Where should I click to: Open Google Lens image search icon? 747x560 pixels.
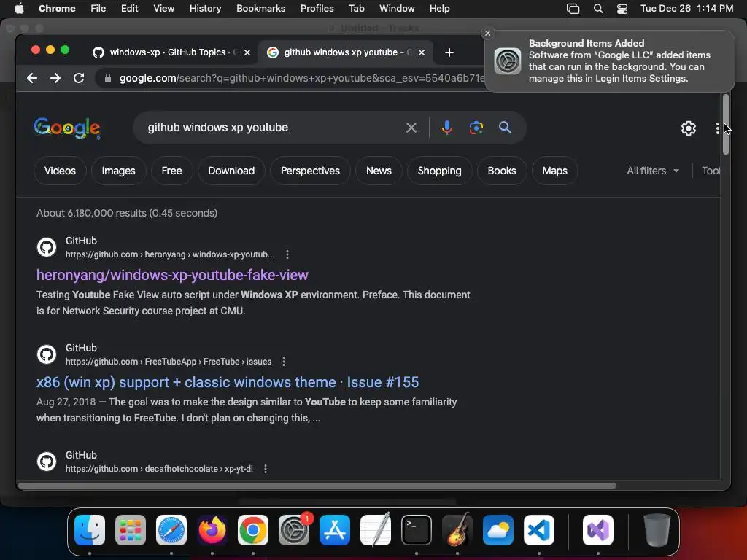click(x=476, y=128)
